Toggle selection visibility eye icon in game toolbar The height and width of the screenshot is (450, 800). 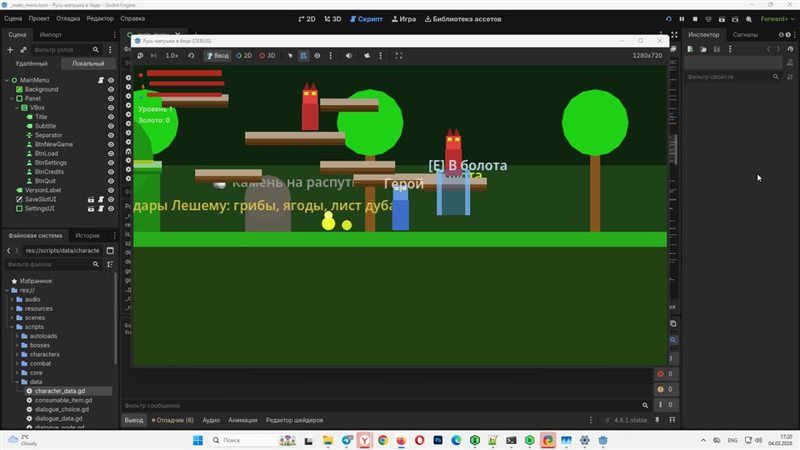click(317, 56)
